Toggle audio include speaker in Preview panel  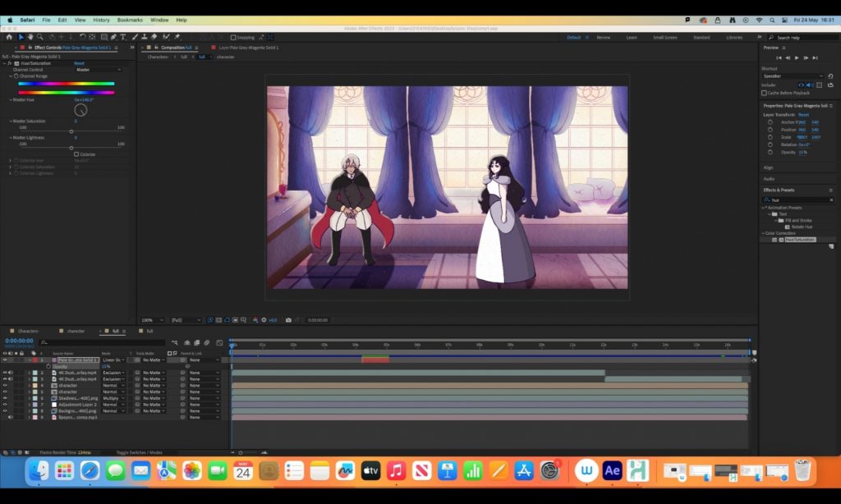809,85
